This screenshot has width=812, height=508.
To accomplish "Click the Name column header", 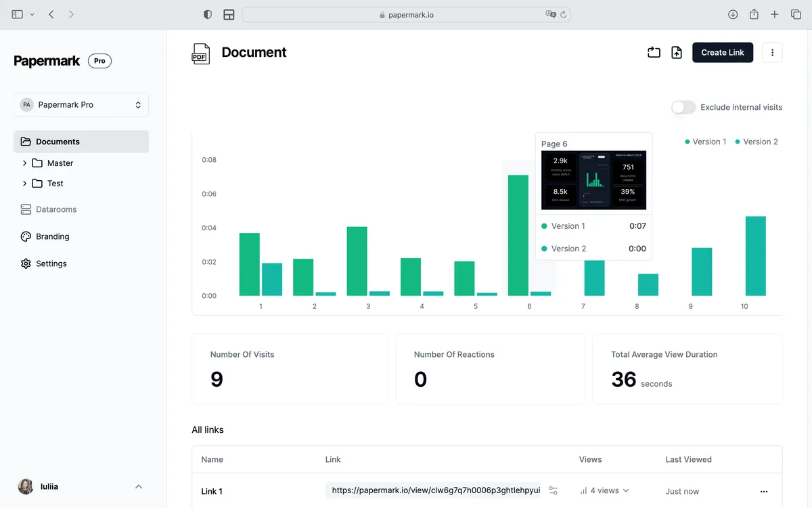I will 212,459.
